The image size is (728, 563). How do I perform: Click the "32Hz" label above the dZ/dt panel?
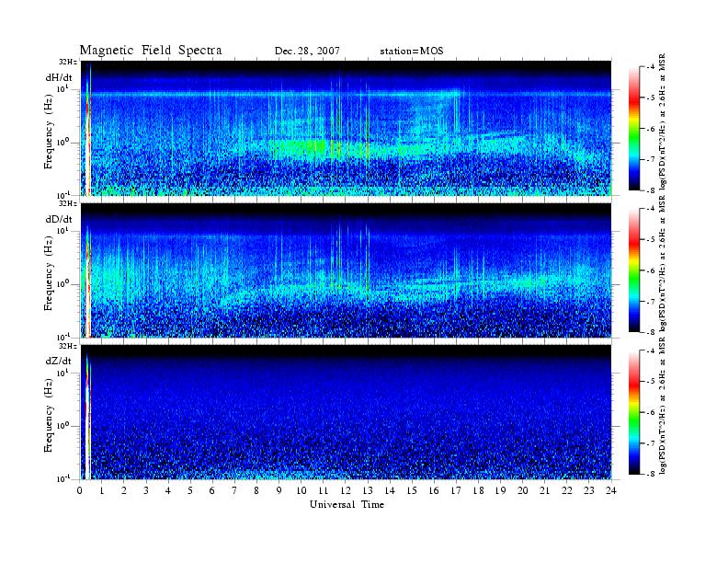coord(68,346)
